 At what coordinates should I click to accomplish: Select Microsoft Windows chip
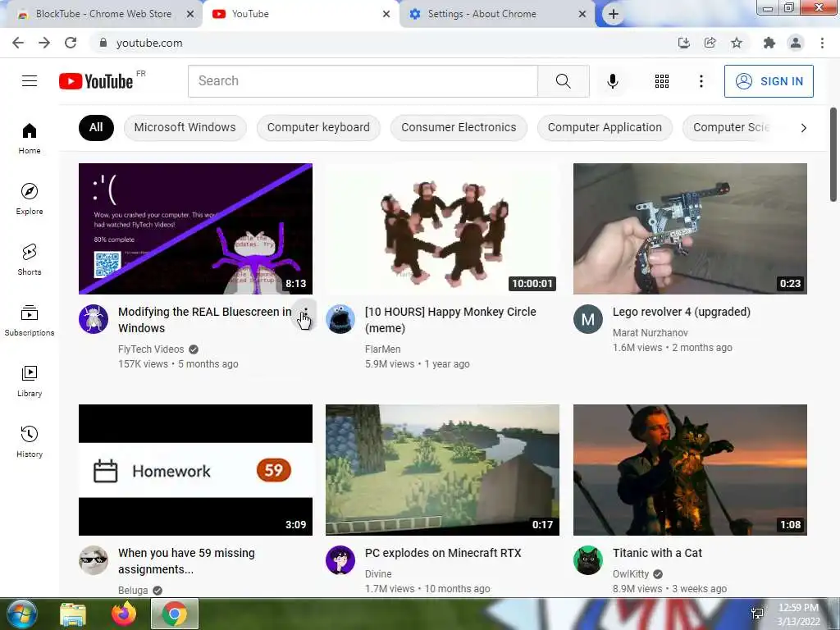point(185,127)
